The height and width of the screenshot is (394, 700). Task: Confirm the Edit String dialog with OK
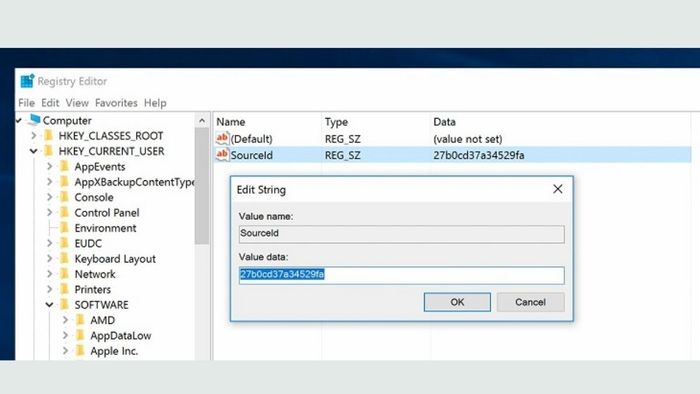(x=457, y=302)
